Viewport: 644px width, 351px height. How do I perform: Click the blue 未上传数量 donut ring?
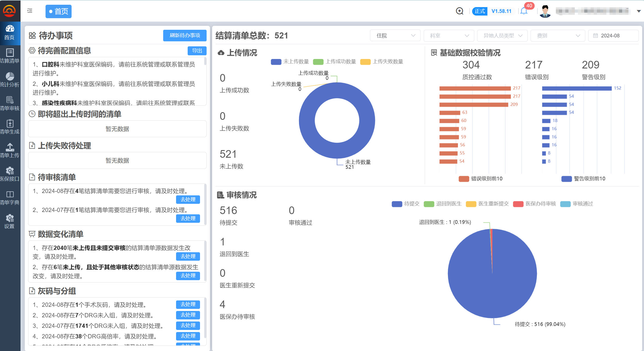click(307, 121)
